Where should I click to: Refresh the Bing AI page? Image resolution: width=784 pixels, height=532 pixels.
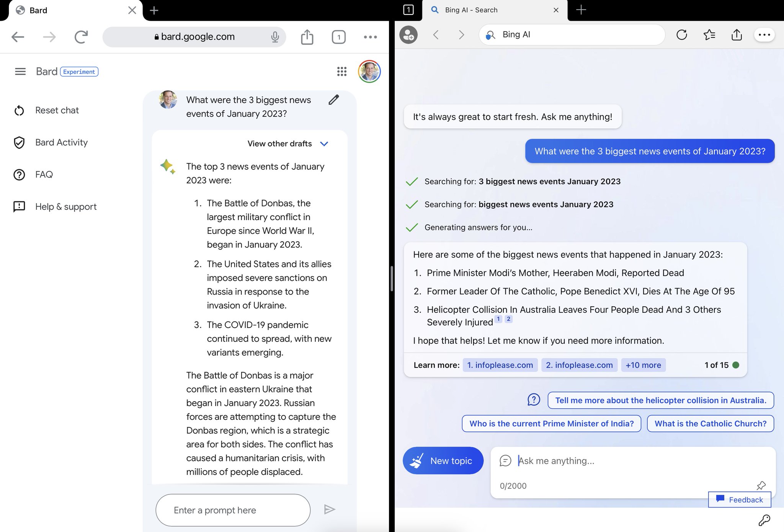click(x=681, y=35)
